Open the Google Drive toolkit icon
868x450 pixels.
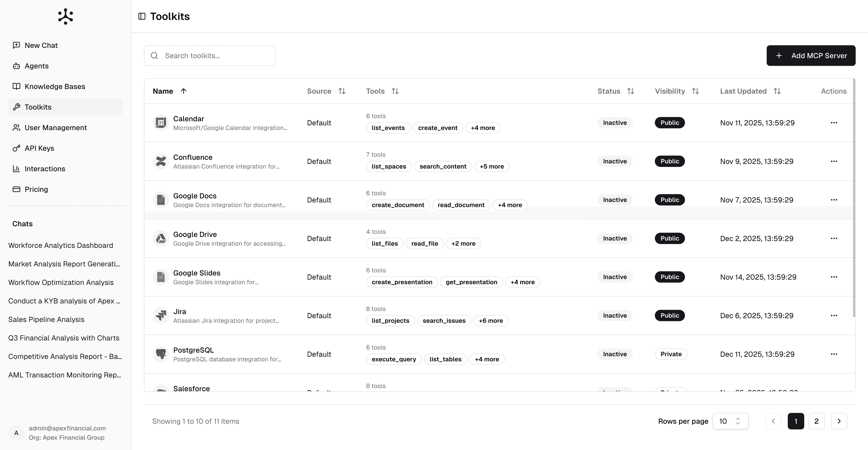161,238
